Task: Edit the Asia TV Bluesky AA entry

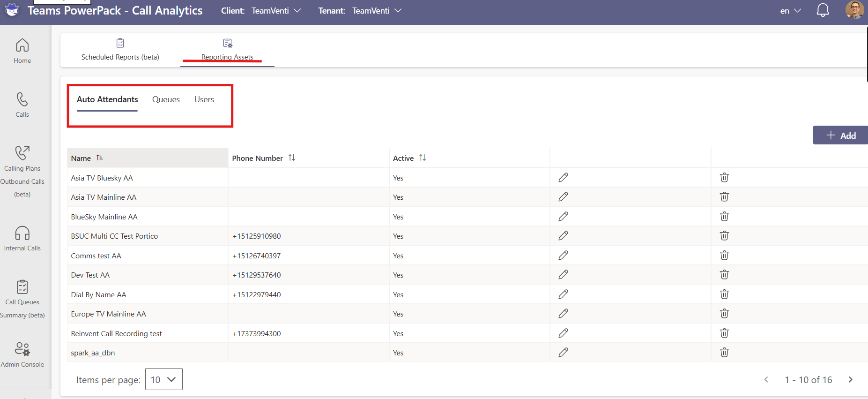Action: tap(563, 177)
